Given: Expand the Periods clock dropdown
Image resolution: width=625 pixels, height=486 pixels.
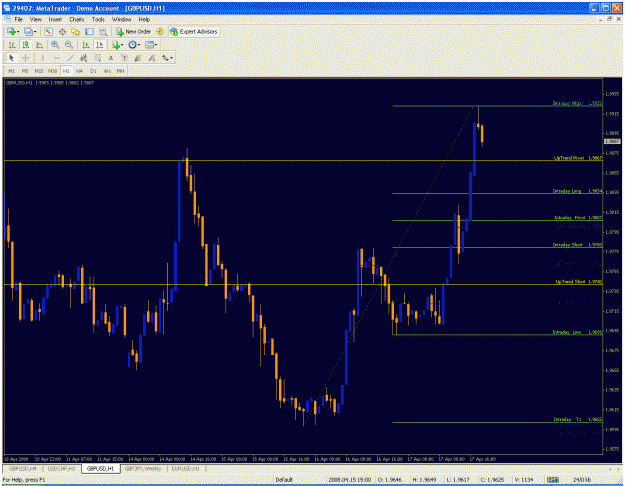Looking at the screenshot, I should coord(139,45).
